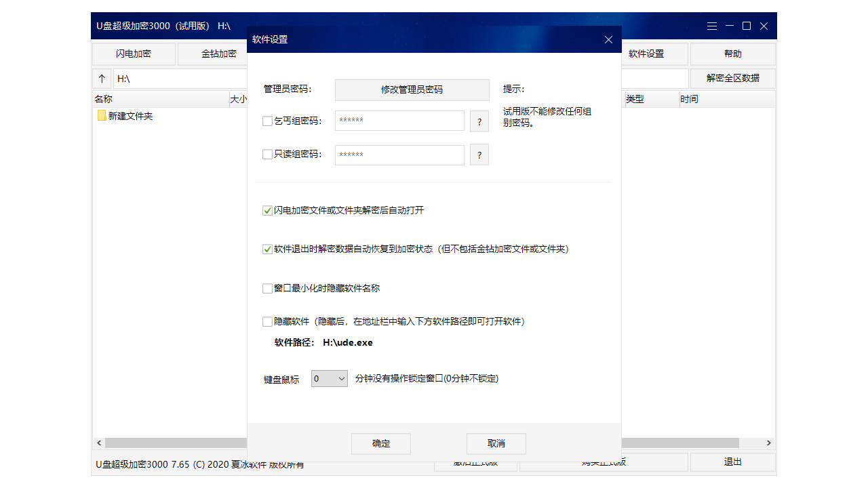Click the 确定 button to confirm settings
Viewport: 868px width, 488px height.
(x=380, y=443)
